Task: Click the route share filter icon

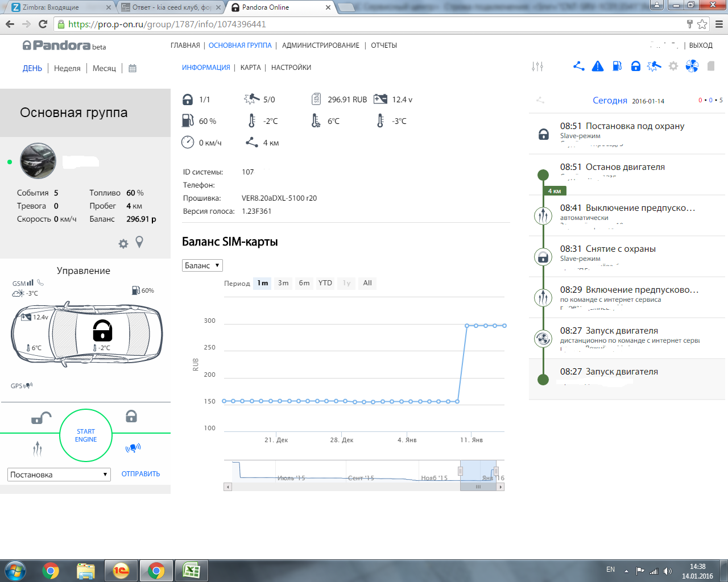Action: coord(579,66)
